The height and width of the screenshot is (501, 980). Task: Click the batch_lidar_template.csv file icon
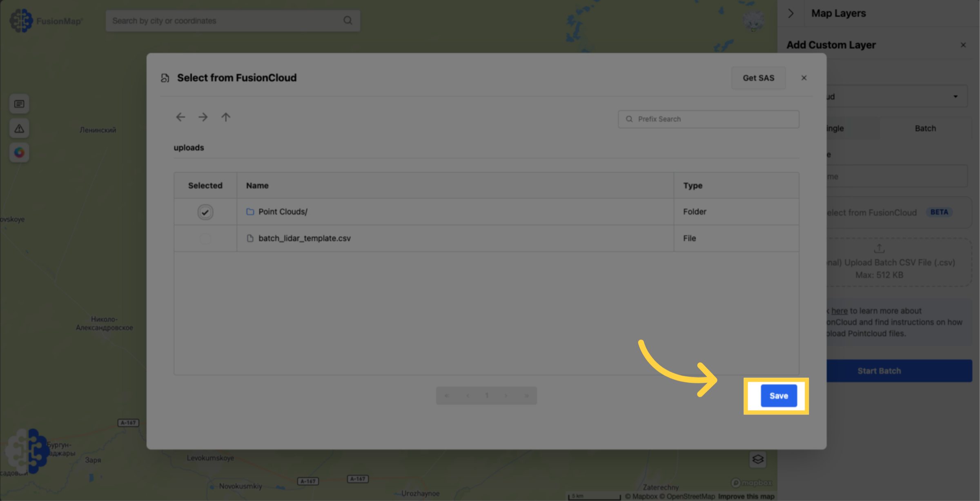coord(250,238)
